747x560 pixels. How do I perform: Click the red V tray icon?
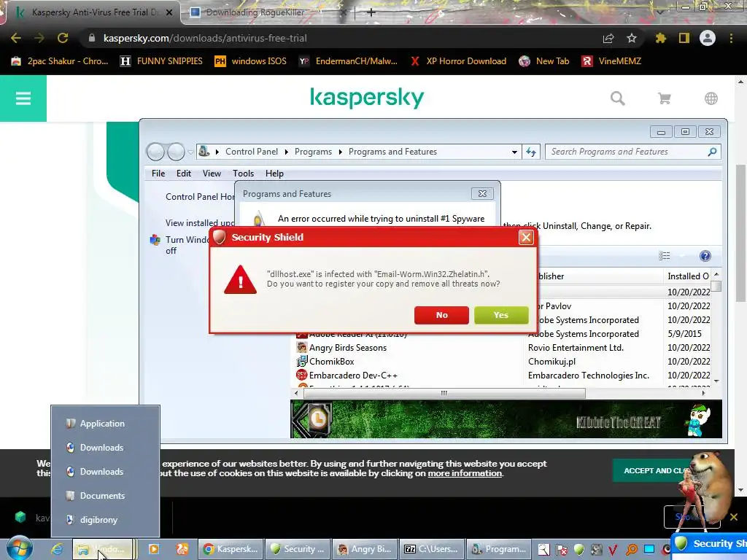[x=613, y=550]
